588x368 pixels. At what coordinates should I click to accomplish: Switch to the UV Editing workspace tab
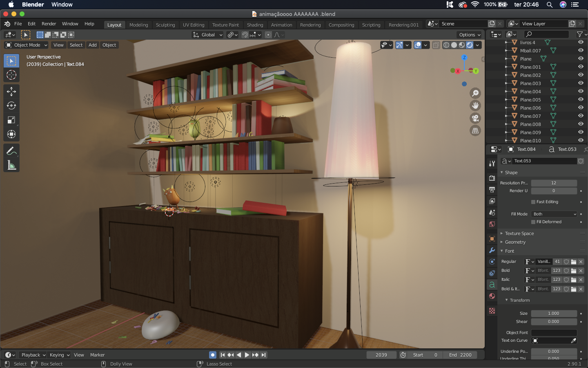pyautogui.click(x=194, y=25)
